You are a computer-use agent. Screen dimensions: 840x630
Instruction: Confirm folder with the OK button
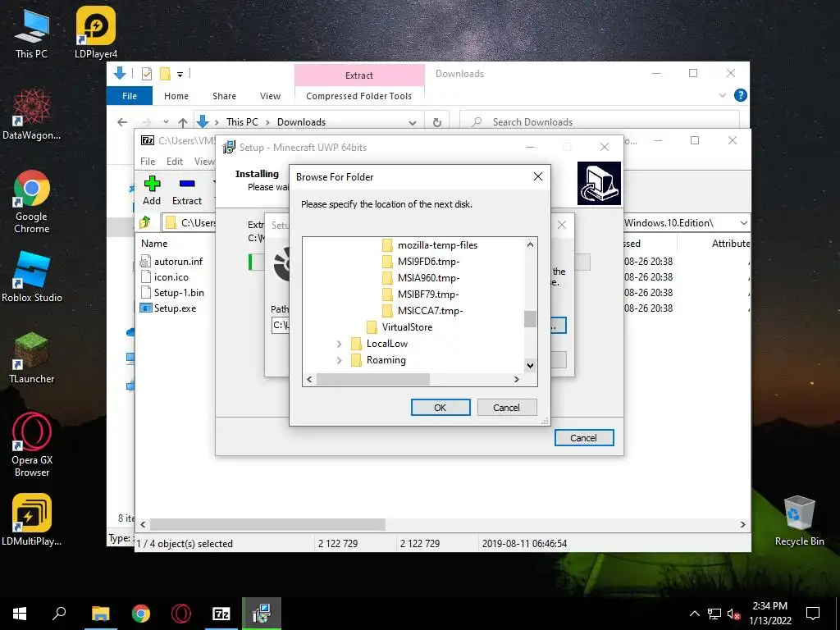click(x=441, y=408)
